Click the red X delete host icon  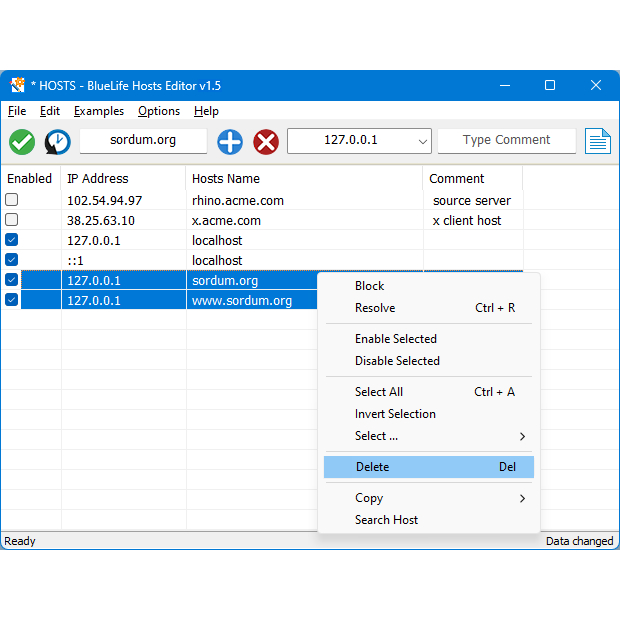click(x=266, y=142)
